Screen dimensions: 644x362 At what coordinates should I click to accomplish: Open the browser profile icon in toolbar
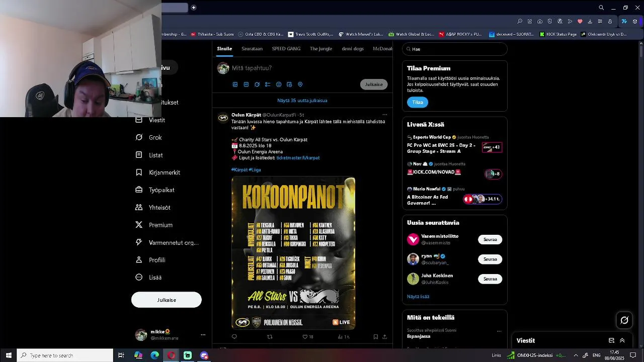click(x=610, y=21)
